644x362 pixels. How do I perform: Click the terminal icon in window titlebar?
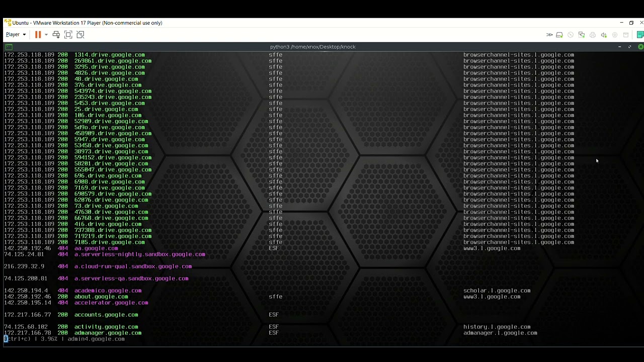pos(9,47)
